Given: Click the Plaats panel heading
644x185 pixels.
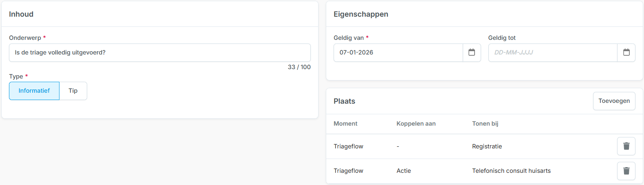Looking at the screenshot, I should [344, 101].
